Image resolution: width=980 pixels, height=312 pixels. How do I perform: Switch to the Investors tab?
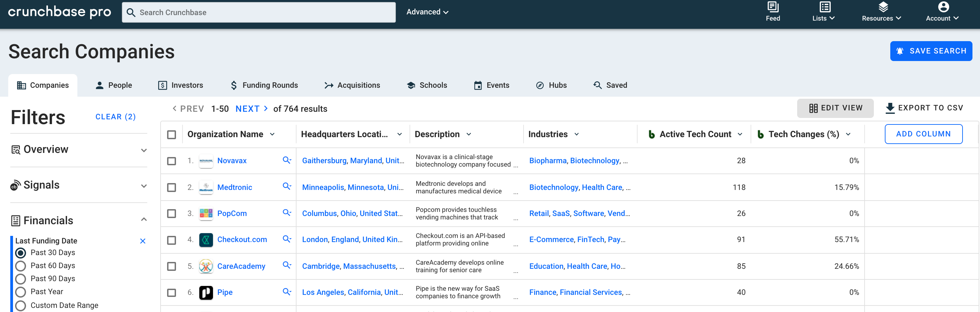(x=180, y=85)
